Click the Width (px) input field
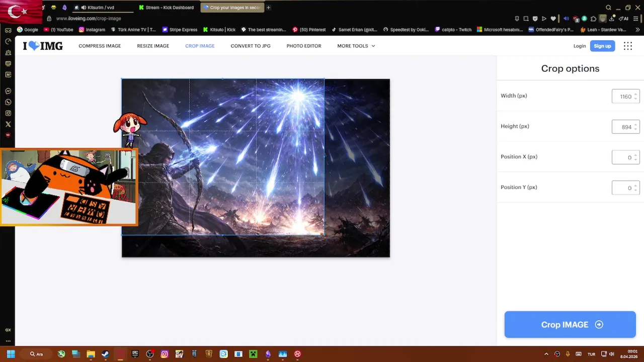644x362 pixels. pyautogui.click(x=625, y=96)
